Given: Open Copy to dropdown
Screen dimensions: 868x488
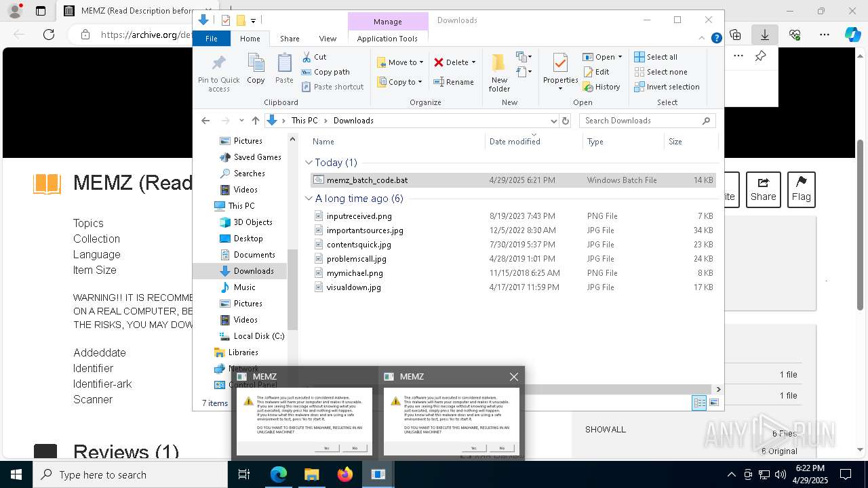Looking at the screenshot, I should (x=400, y=82).
